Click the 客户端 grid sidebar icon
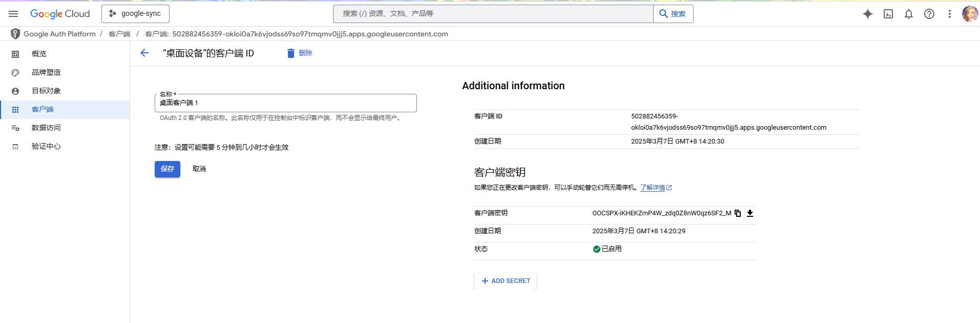The height and width of the screenshot is (323, 980). click(15, 110)
